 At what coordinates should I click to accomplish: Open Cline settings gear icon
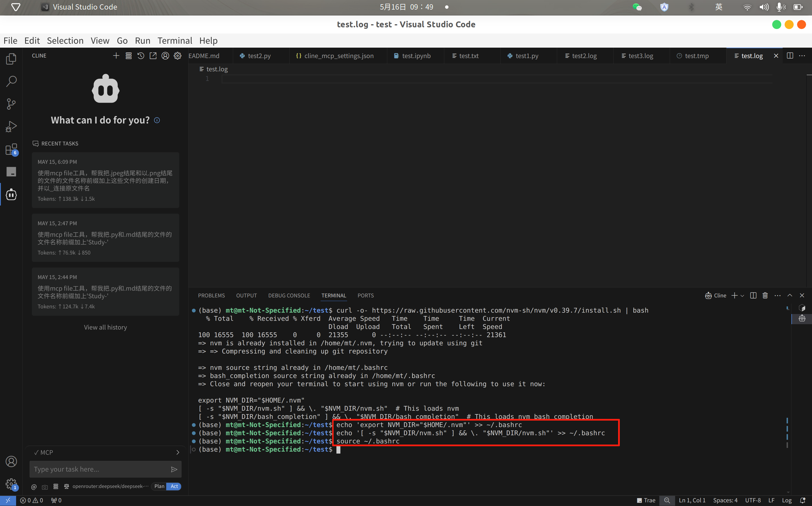click(x=178, y=56)
